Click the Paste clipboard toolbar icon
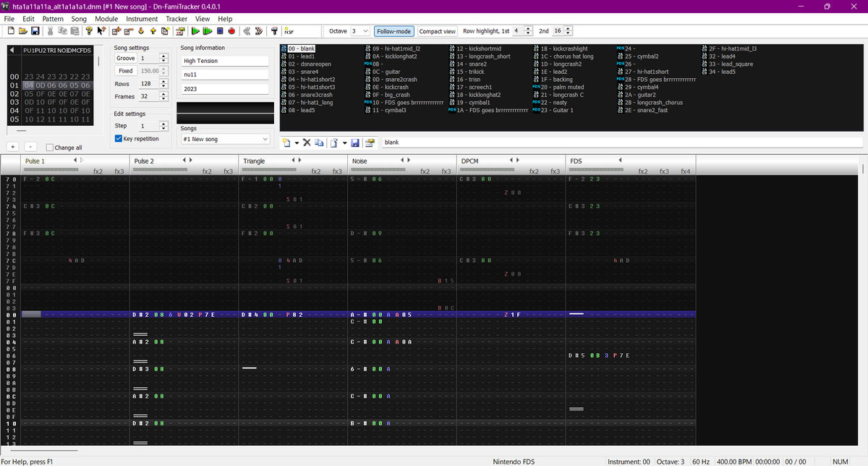The image size is (868, 466). click(x=74, y=31)
